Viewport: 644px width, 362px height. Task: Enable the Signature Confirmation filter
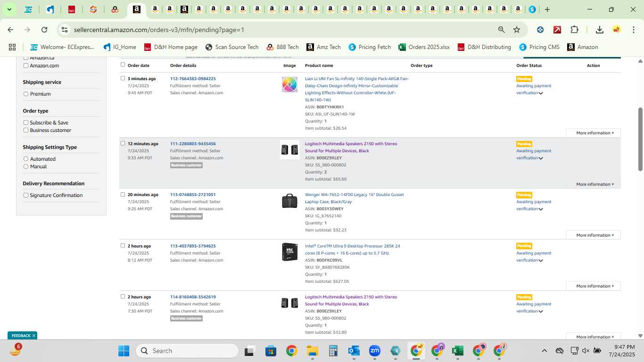(26, 195)
